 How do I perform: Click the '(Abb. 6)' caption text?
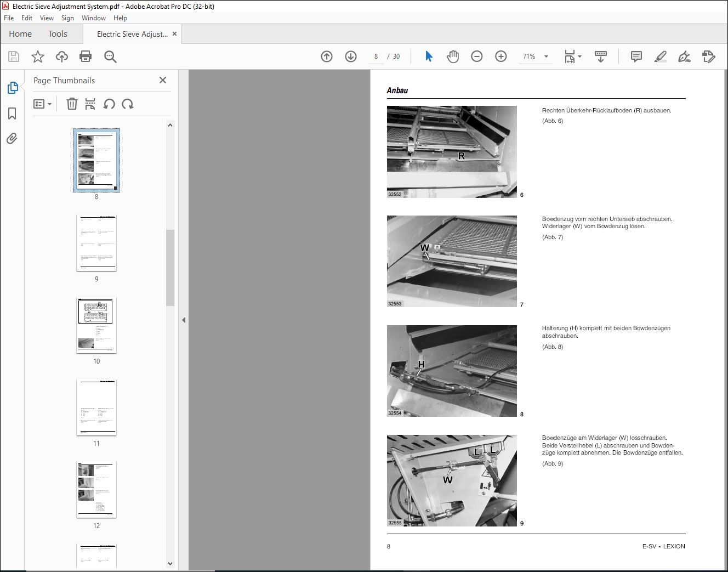pos(553,121)
